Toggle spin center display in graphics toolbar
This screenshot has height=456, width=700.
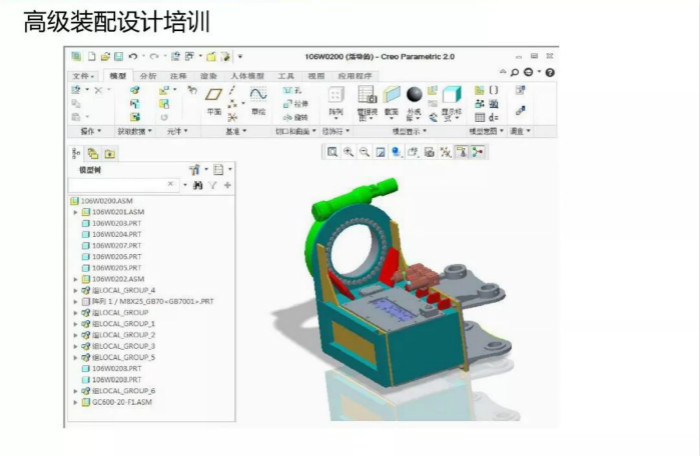(478, 152)
